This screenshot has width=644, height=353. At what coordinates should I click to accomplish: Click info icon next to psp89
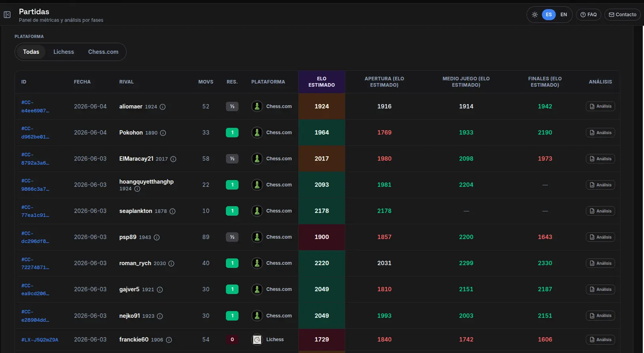pyautogui.click(x=157, y=237)
